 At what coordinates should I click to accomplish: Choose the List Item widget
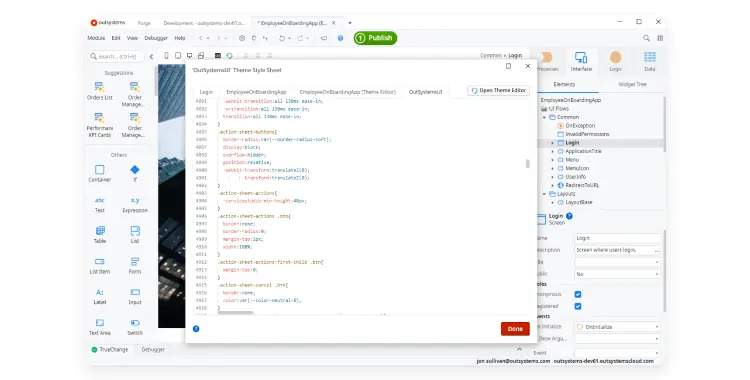pos(99,266)
